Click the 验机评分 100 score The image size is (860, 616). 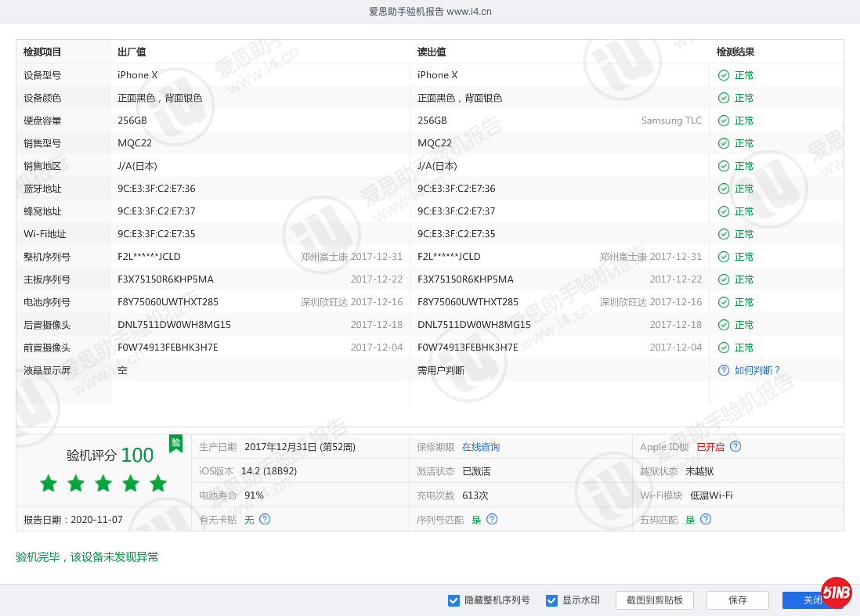tap(110, 456)
